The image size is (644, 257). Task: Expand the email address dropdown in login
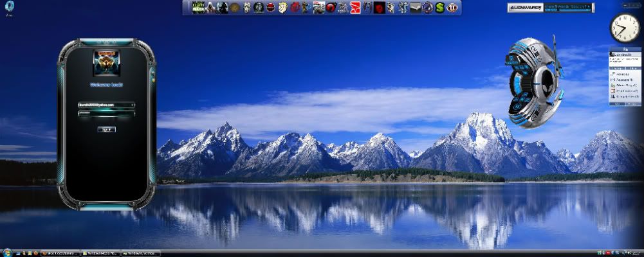[133, 105]
